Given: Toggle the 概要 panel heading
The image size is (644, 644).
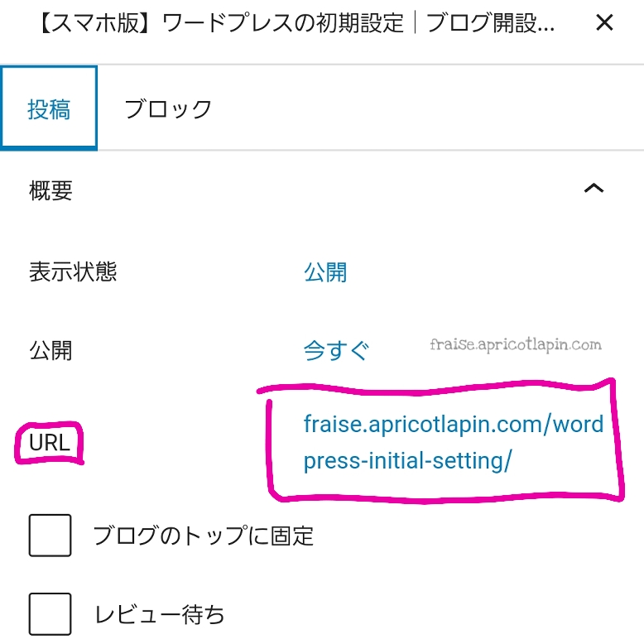Looking at the screenshot, I should click(x=50, y=190).
